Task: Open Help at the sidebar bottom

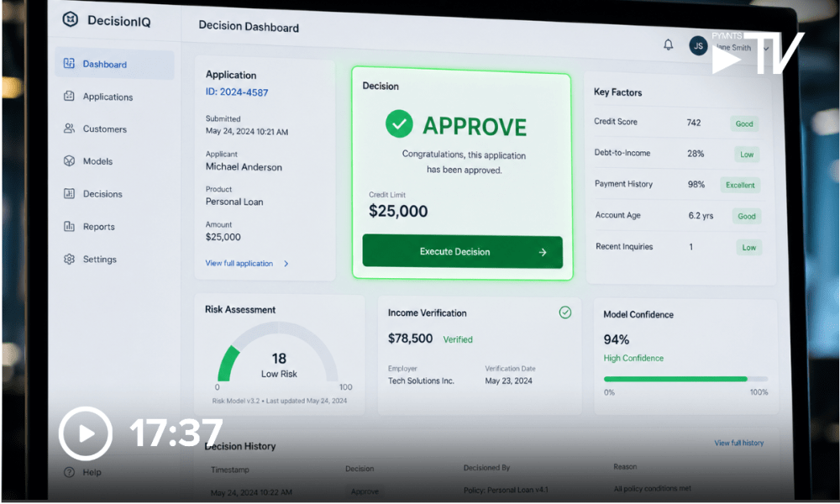Action: (x=92, y=472)
